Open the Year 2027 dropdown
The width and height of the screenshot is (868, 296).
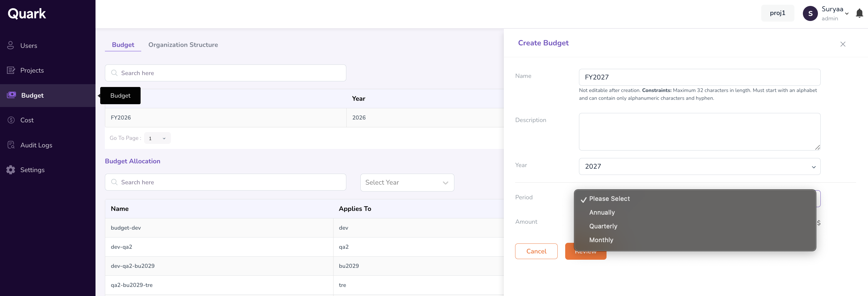point(700,166)
